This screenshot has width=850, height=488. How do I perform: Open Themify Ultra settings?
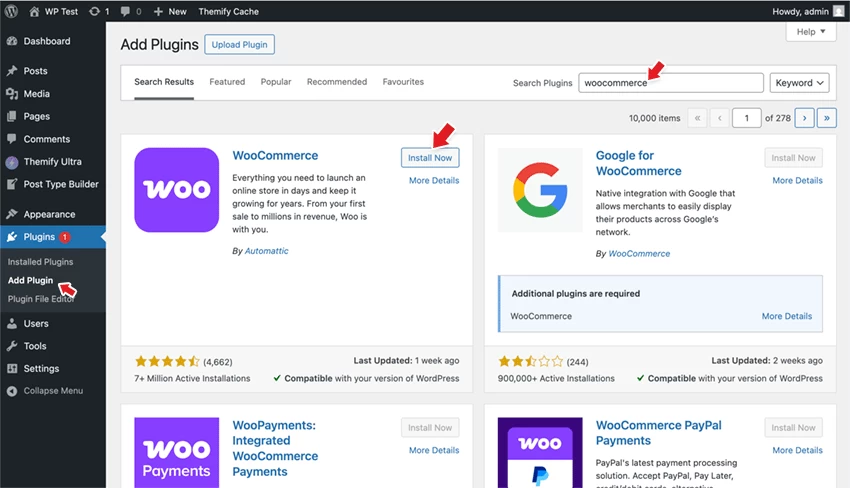(53, 162)
